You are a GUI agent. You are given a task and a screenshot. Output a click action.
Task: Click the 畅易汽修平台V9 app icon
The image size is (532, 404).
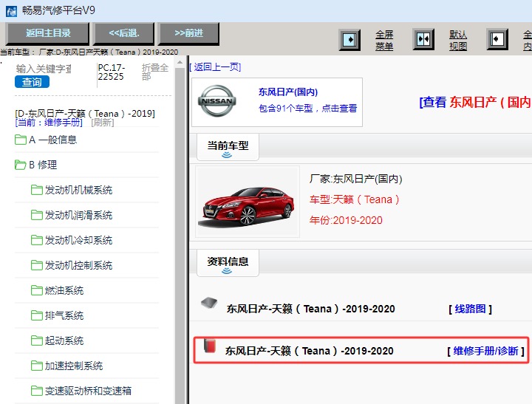[11, 11]
